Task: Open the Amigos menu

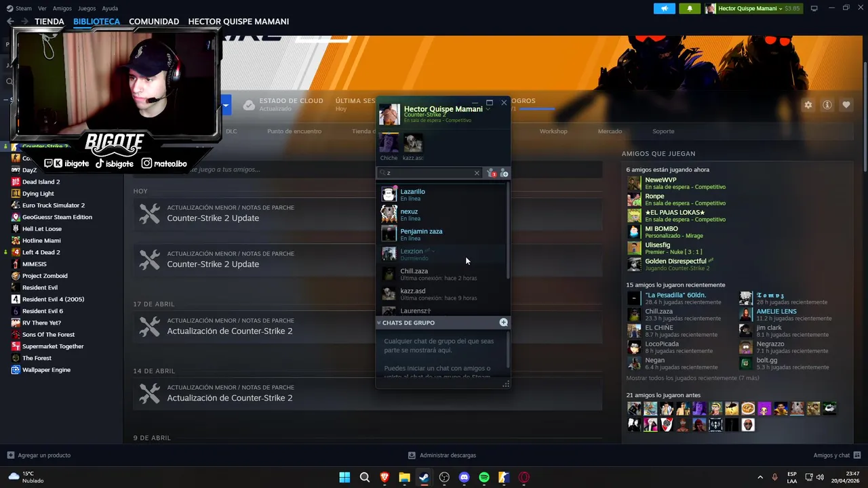Action: point(62,8)
